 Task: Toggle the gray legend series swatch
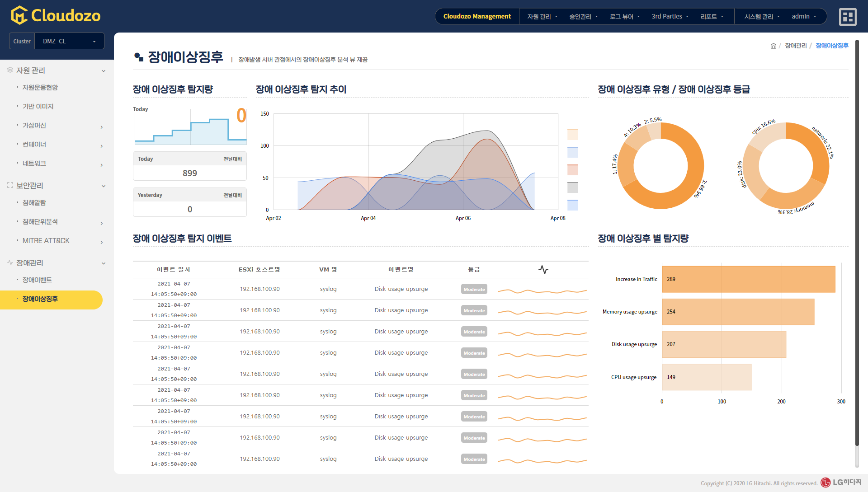click(x=572, y=187)
